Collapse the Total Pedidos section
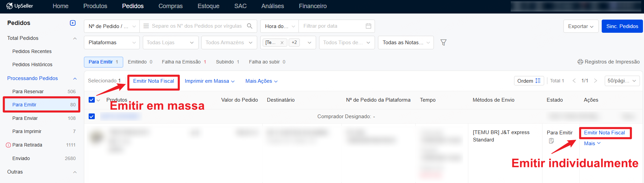This screenshot has height=183, width=644. pyautogui.click(x=75, y=38)
